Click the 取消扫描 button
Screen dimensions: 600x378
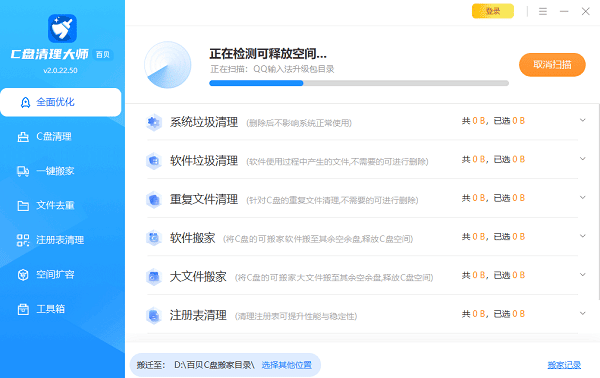tap(552, 65)
